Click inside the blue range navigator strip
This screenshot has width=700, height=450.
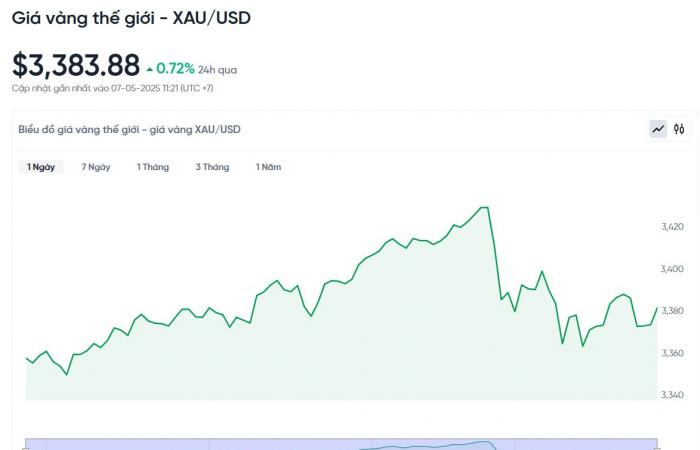tap(341, 445)
